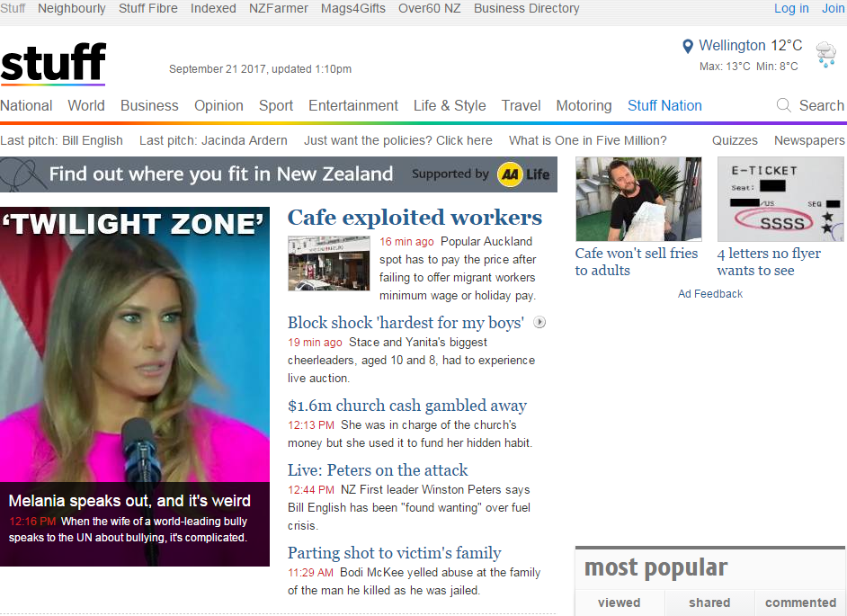Open Mags4Gifts link
The width and height of the screenshot is (847, 616).
(353, 9)
